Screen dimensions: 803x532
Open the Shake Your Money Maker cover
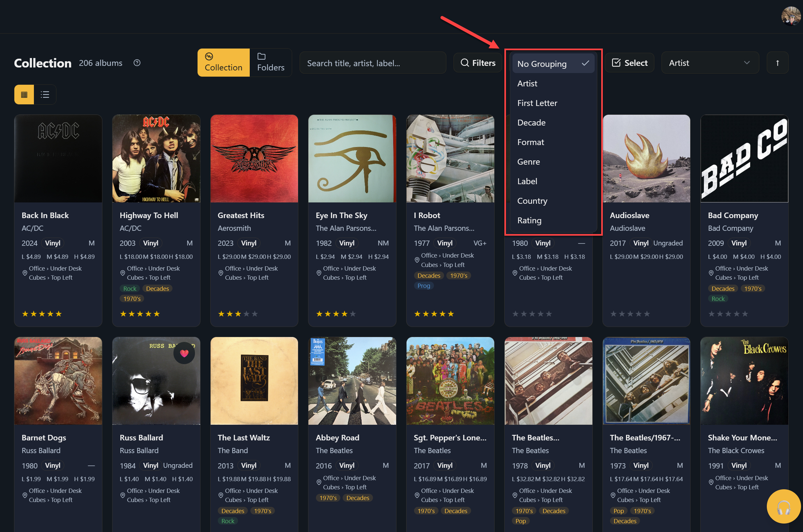[744, 381]
